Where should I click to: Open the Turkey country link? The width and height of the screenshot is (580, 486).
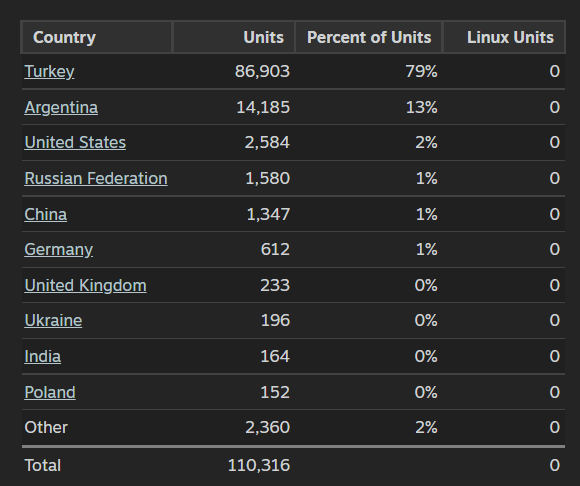[x=49, y=71]
